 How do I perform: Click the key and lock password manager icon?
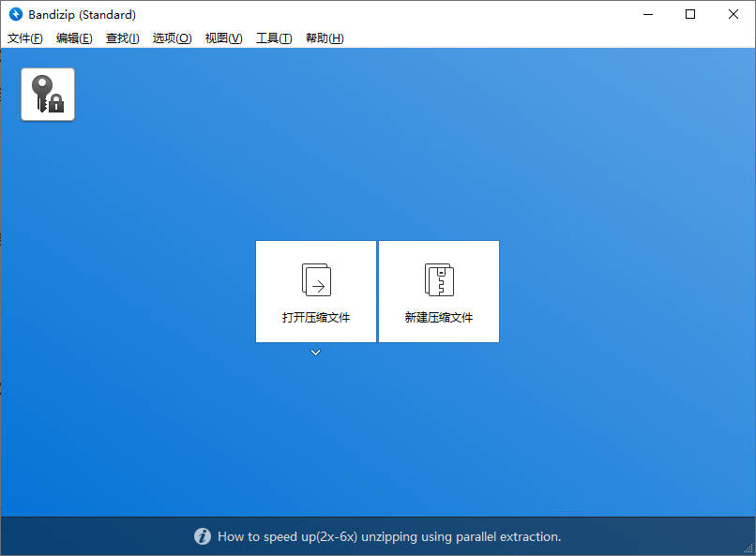tap(48, 95)
